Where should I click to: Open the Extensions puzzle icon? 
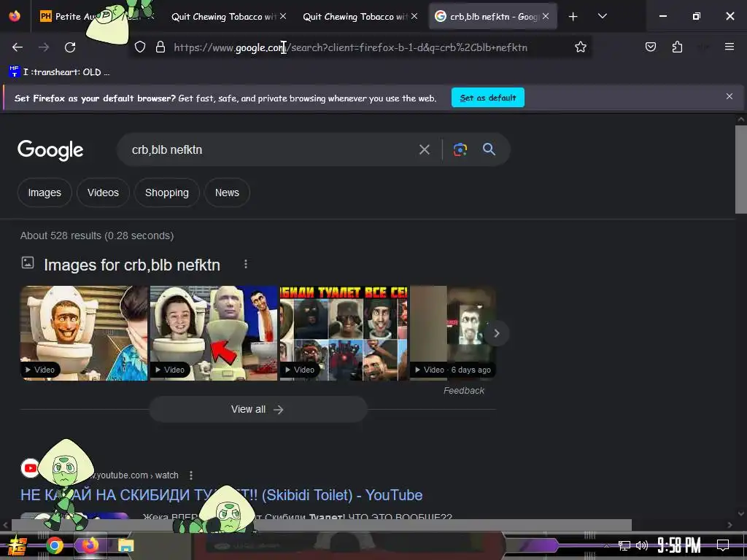pyautogui.click(x=677, y=47)
